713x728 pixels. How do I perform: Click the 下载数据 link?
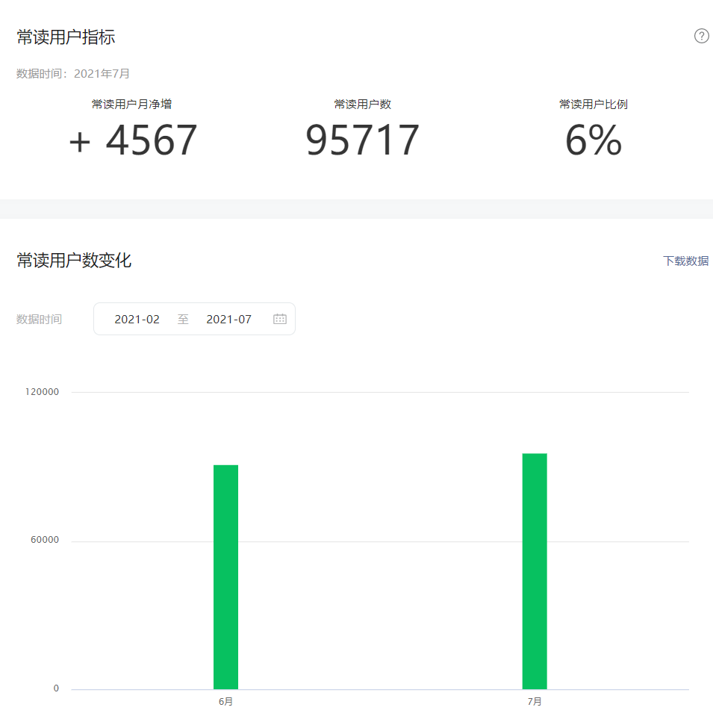pyautogui.click(x=685, y=261)
